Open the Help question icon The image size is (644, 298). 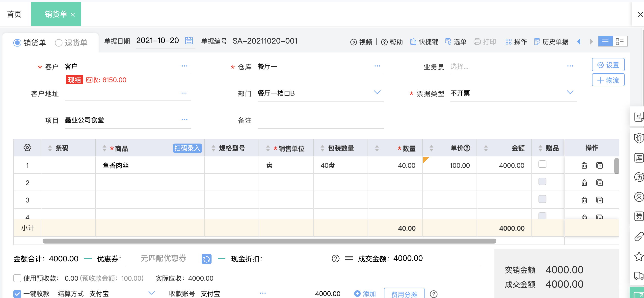click(384, 42)
